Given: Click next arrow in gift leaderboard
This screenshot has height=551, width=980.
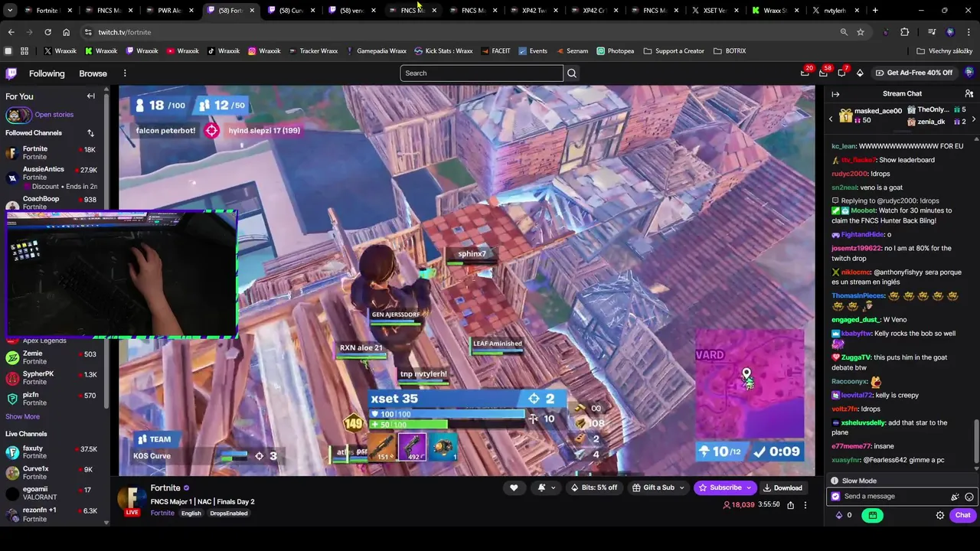Looking at the screenshot, I should click(x=973, y=119).
